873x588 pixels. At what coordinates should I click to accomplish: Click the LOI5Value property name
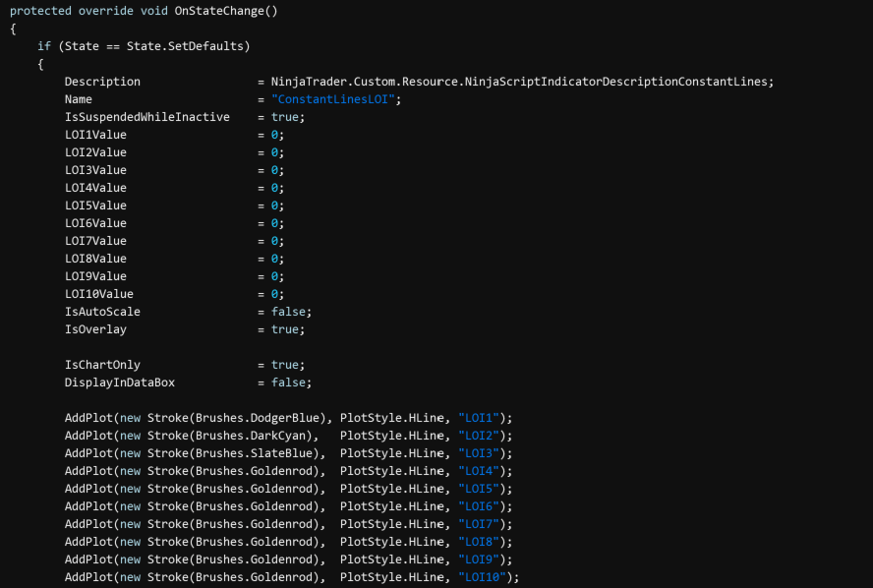95,206
